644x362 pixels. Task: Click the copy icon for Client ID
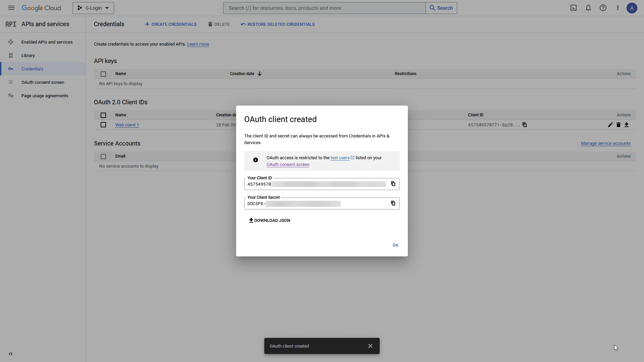click(393, 183)
